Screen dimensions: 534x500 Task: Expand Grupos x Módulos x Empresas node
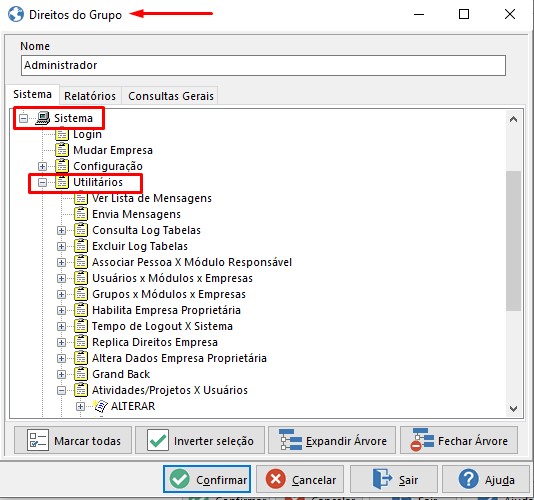click(61, 294)
